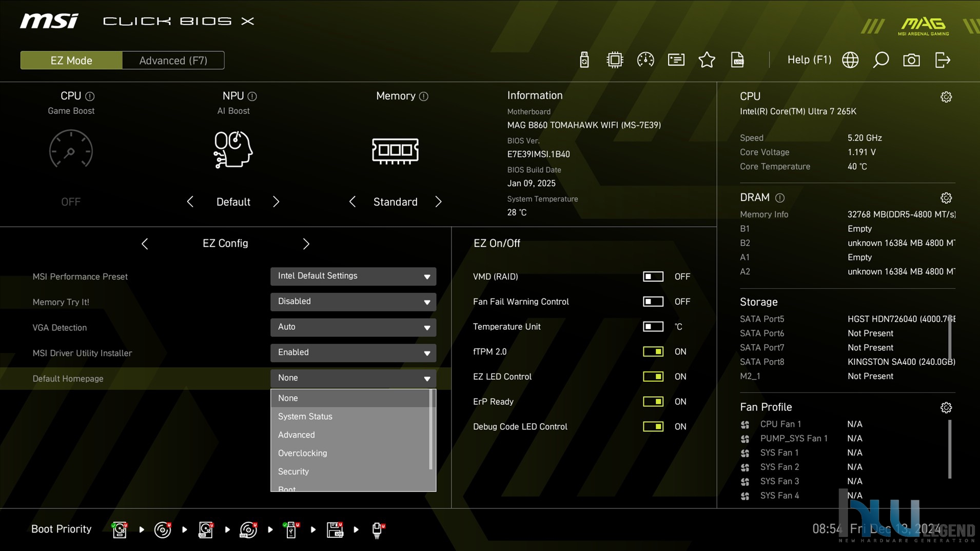Turn off EZ LED Control switch
The image size is (980, 551).
click(653, 377)
